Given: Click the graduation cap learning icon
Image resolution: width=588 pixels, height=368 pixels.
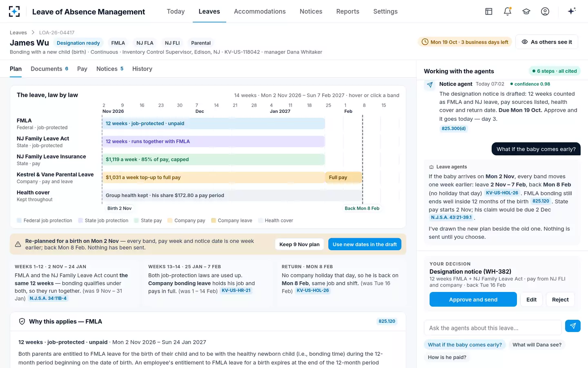Looking at the screenshot, I should [x=526, y=11].
